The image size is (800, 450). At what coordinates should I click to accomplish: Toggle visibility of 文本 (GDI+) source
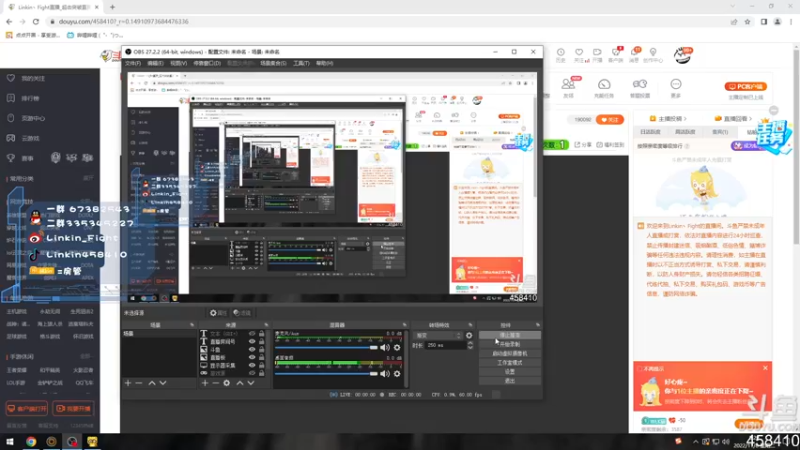(252, 334)
